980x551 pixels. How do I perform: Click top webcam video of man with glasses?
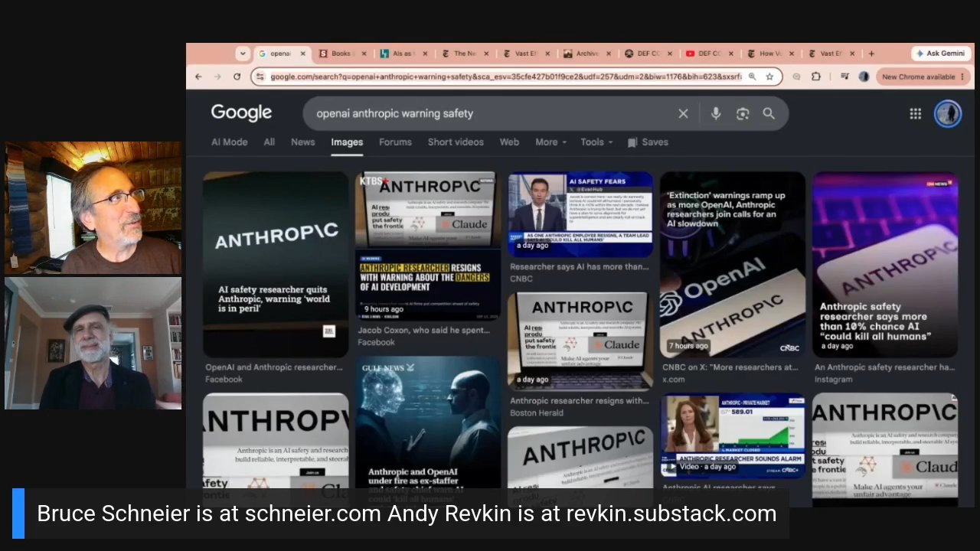(93, 207)
